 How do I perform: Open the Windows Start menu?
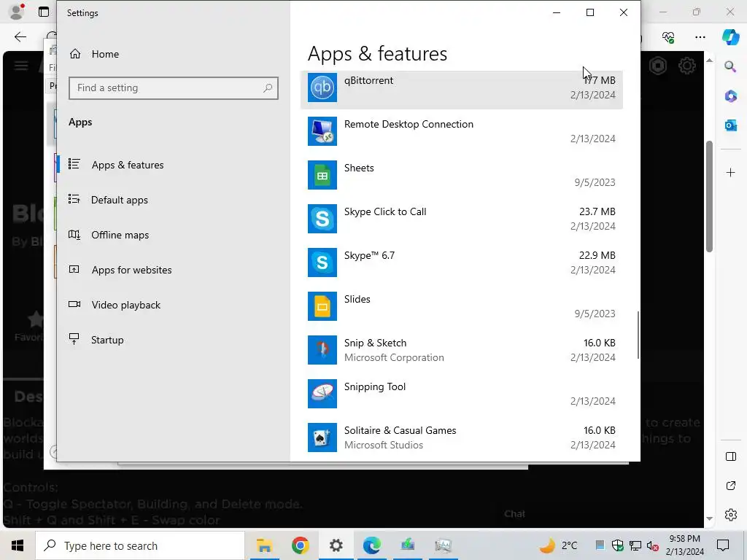[x=18, y=545]
